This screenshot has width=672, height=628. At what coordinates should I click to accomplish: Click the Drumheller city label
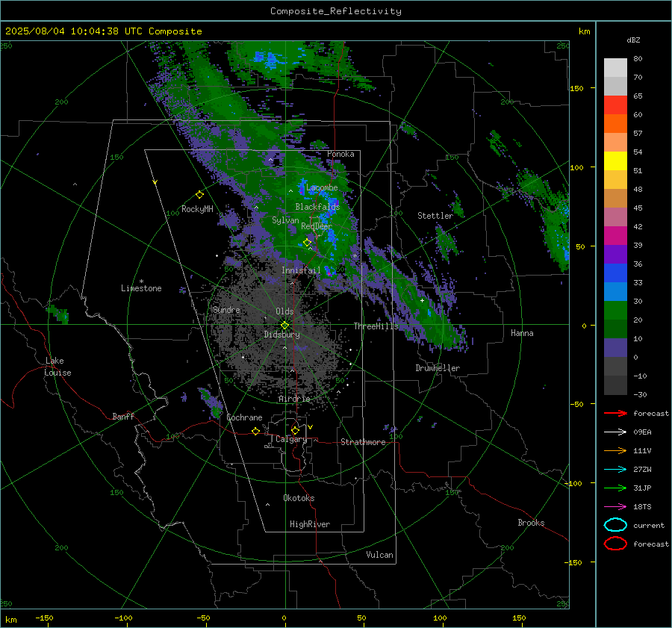pyautogui.click(x=438, y=368)
